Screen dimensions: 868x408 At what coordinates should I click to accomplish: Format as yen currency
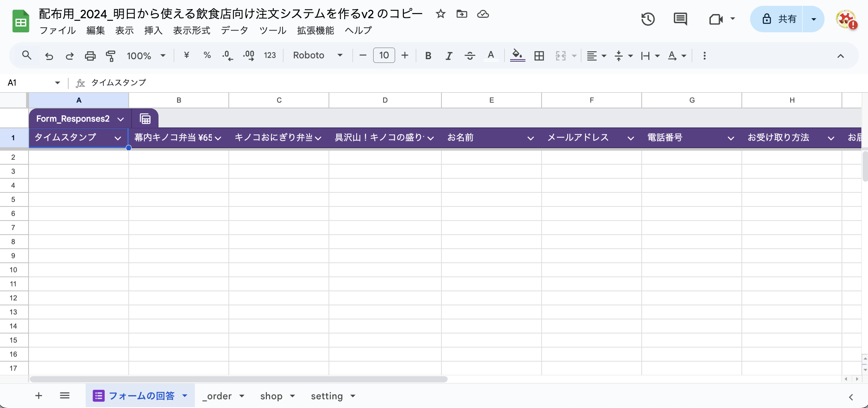[x=187, y=55]
